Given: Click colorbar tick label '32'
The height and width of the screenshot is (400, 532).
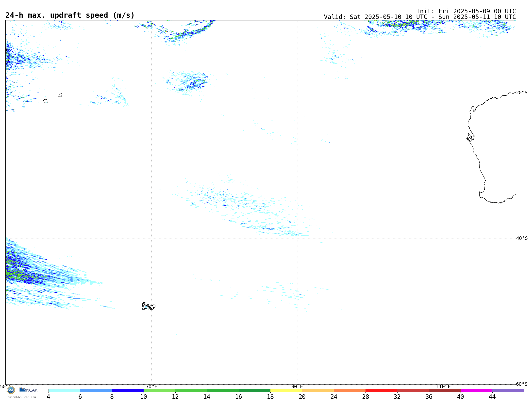Looking at the screenshot, I should [x=397, y=397].
